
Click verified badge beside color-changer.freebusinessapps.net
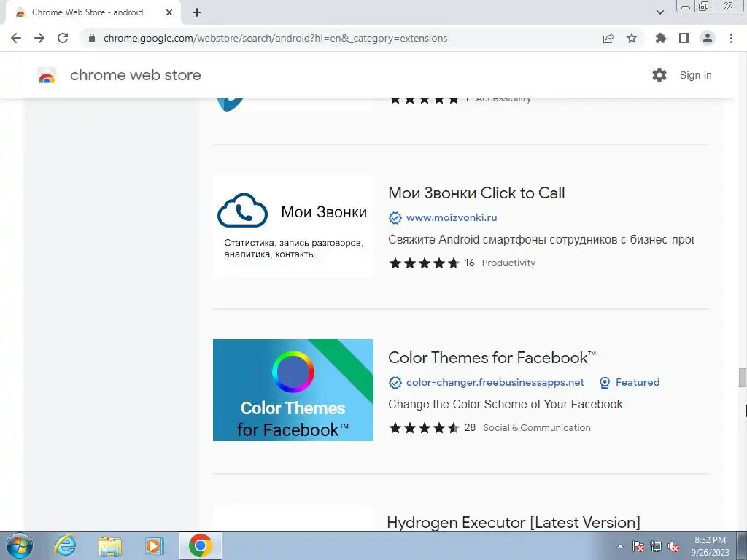click(395, 382)
